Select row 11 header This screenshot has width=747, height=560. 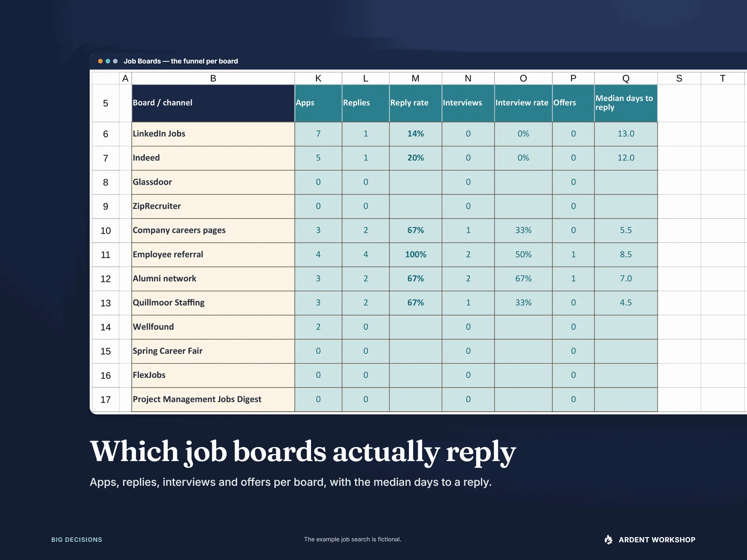(x=106, y=255)
